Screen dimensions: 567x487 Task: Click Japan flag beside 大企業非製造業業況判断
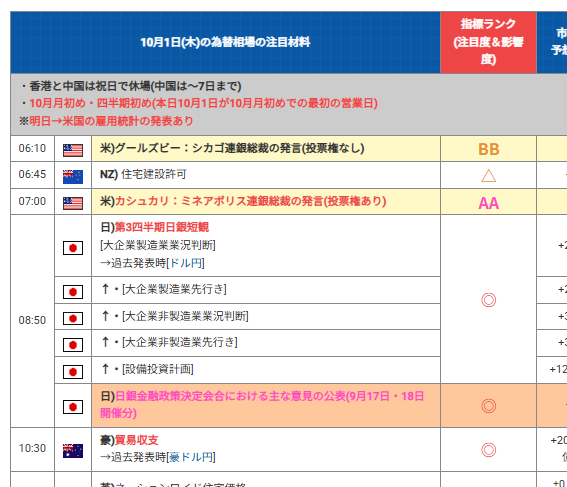tap(73, 319)
